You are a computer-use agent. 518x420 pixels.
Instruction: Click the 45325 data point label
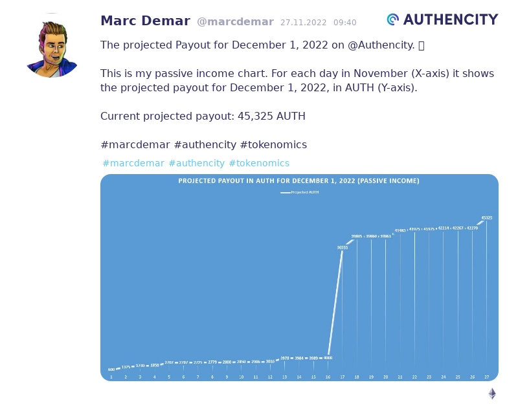pyautogui.click(x=487, y=218)
